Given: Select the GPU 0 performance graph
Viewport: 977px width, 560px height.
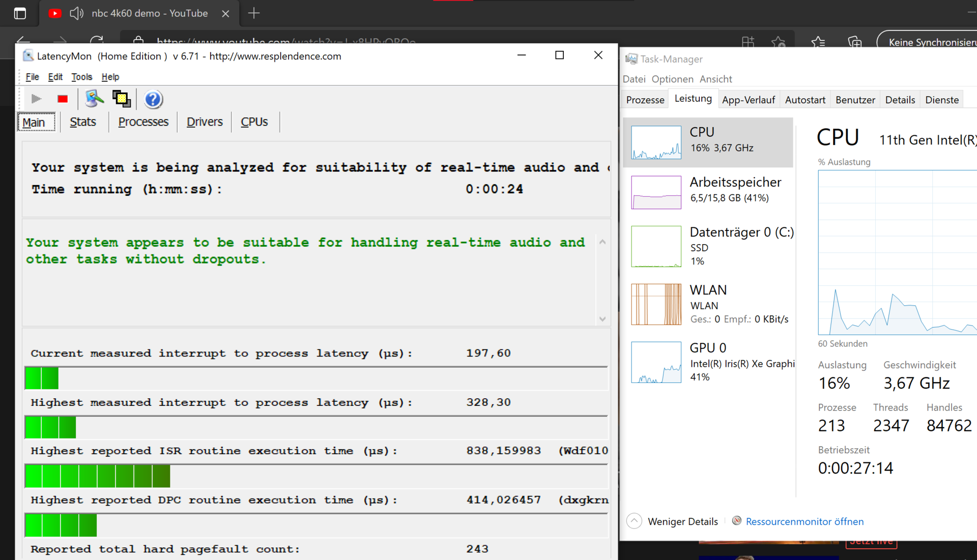Looking at the screenshot, I should point(656,362).
